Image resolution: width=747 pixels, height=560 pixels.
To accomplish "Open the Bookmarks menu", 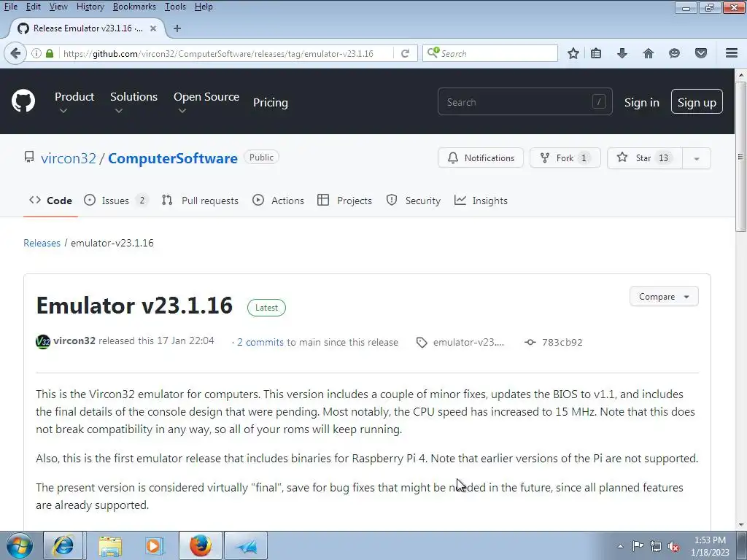I will point(134,7).
